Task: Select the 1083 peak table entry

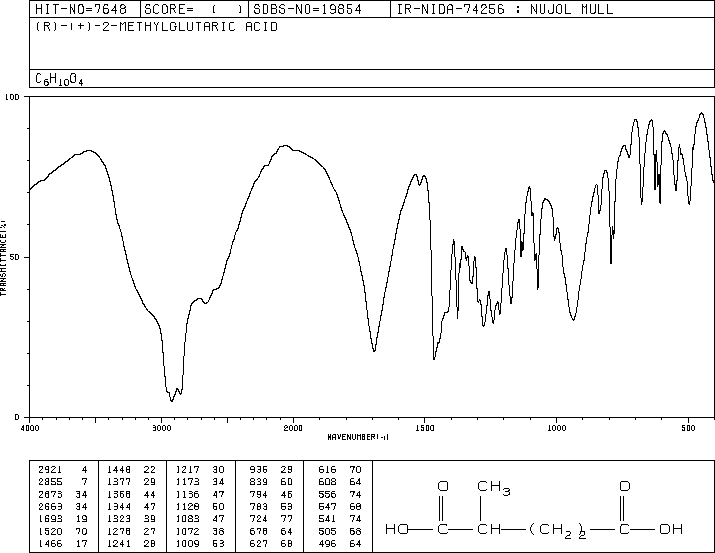Action: pyautogui.click(x=200, y=519)
